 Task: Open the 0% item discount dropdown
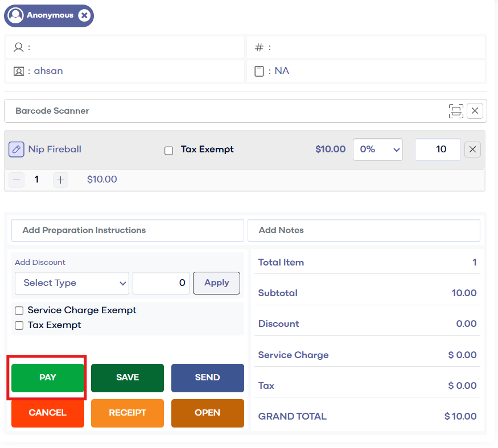coord(378,150)
